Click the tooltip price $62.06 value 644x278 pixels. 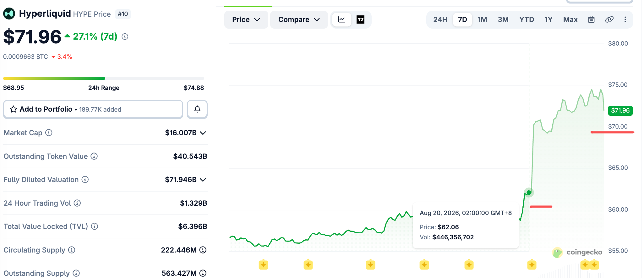[x=448, y=227]
